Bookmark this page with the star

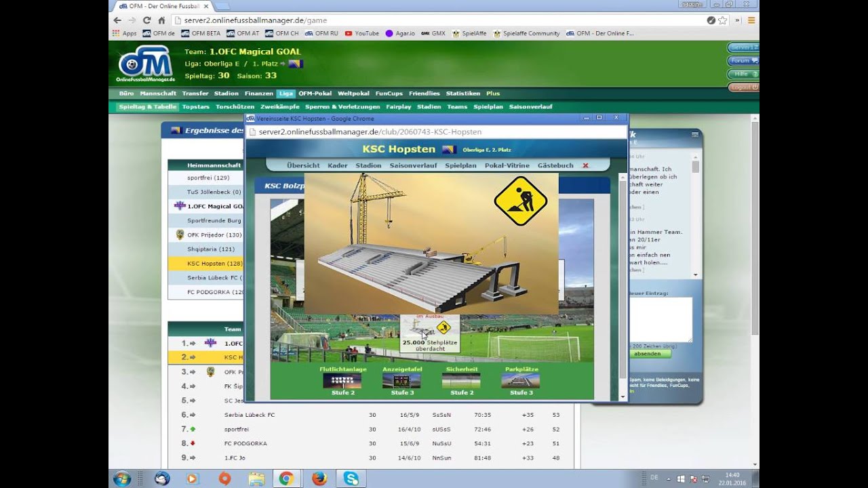(723, 20)
